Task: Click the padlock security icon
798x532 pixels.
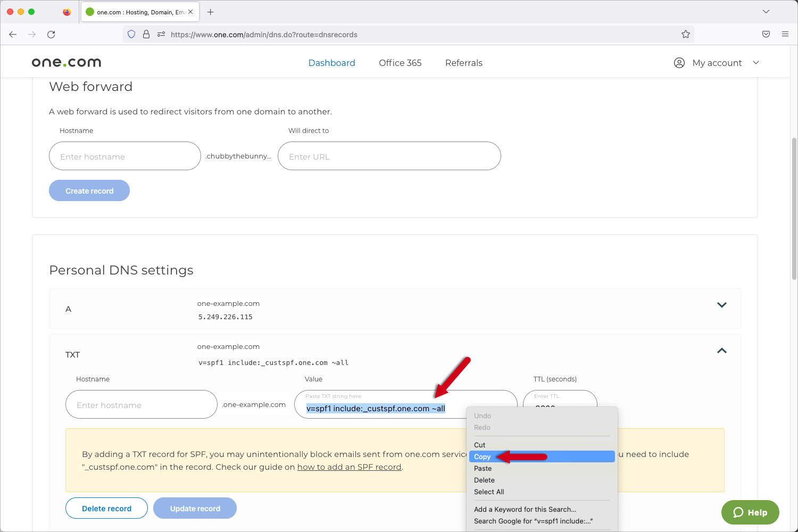Action: click(146, 34)
